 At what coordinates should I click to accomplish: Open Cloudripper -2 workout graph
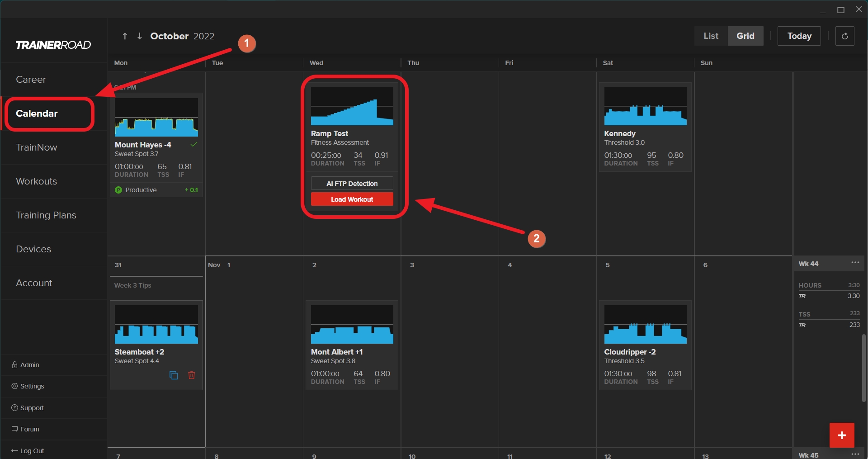pyautogui.click(x=645, y=324)
